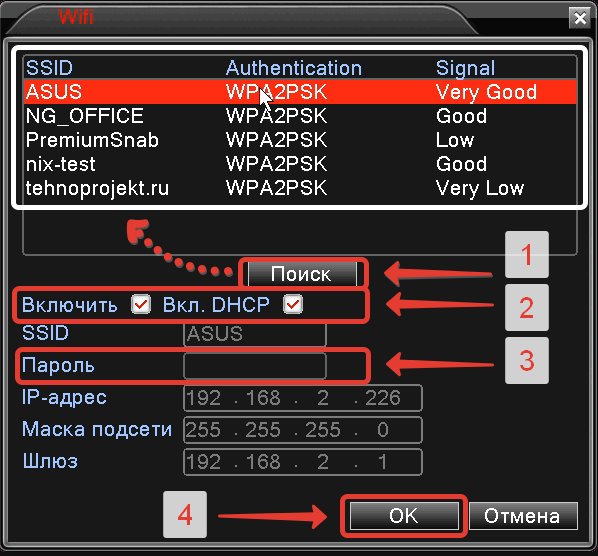Image resolution: width=598 pixels, height=556 pixels.
Task: Click the Поиск search button
Action: point(302,274)
